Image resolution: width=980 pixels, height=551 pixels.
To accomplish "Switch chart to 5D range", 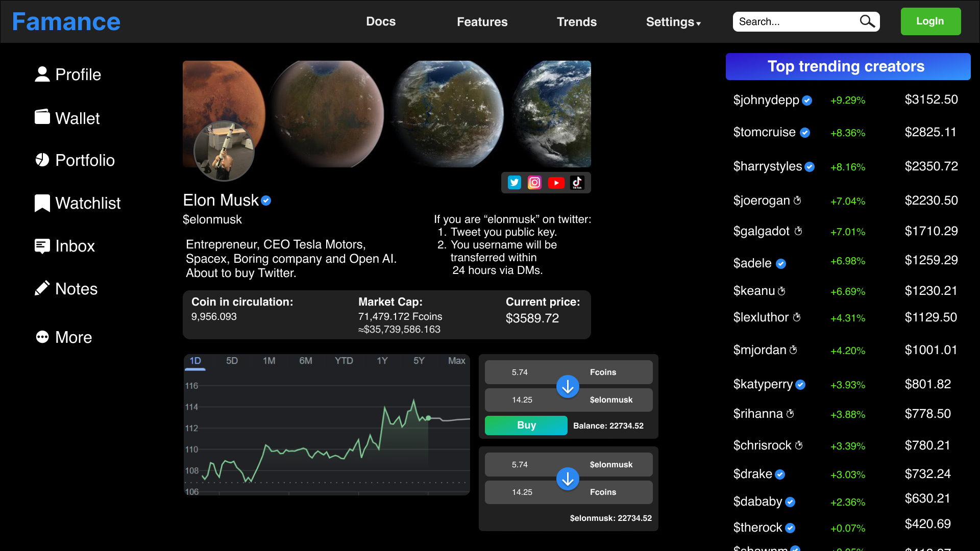I will [x=232, y=361].
